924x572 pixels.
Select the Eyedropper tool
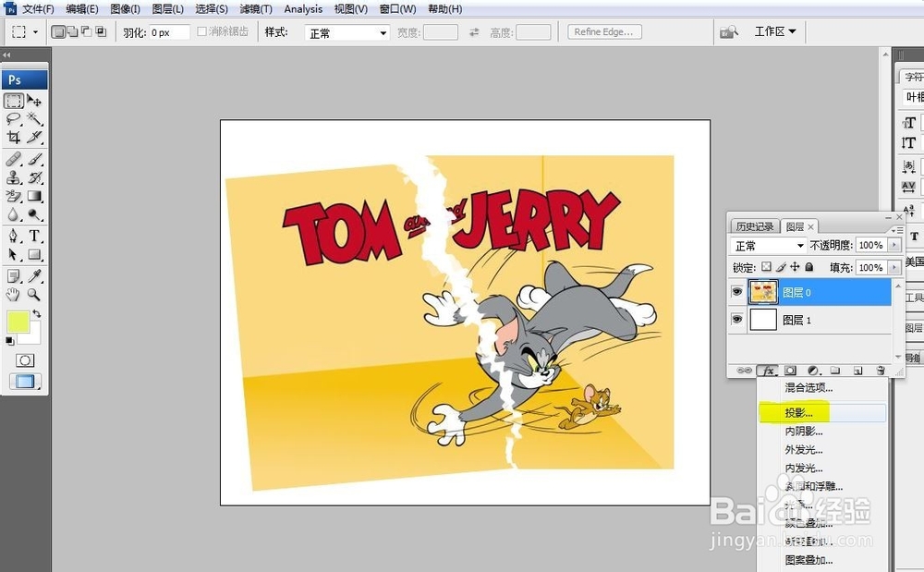(x=34, y=275)
